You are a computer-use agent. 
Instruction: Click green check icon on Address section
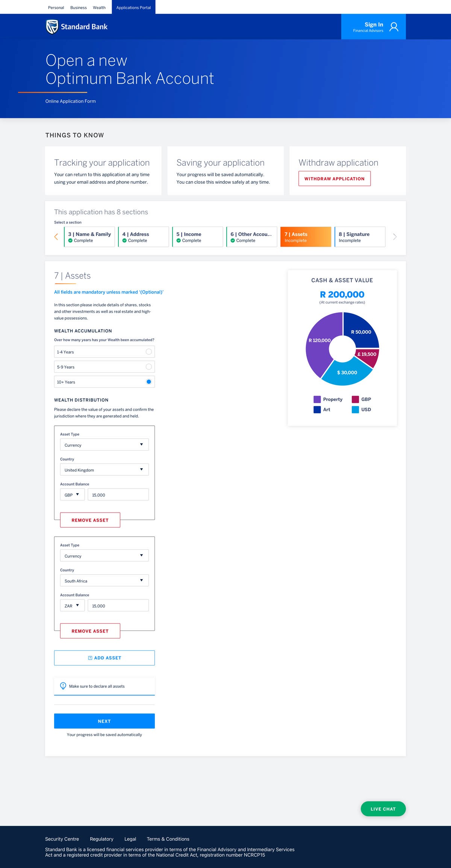click(x=124, y=240)
